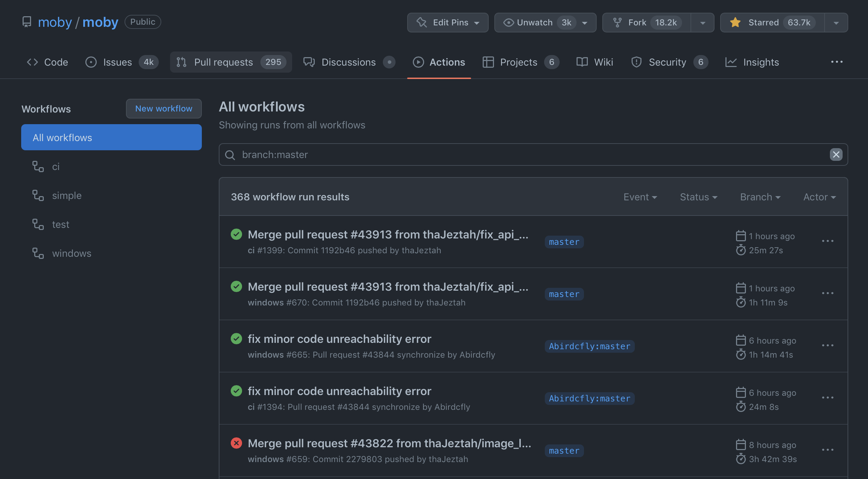The width and height of the screenshot is (868, 479).
Task: Switch to the Actions tab
Action: point(439,62)
